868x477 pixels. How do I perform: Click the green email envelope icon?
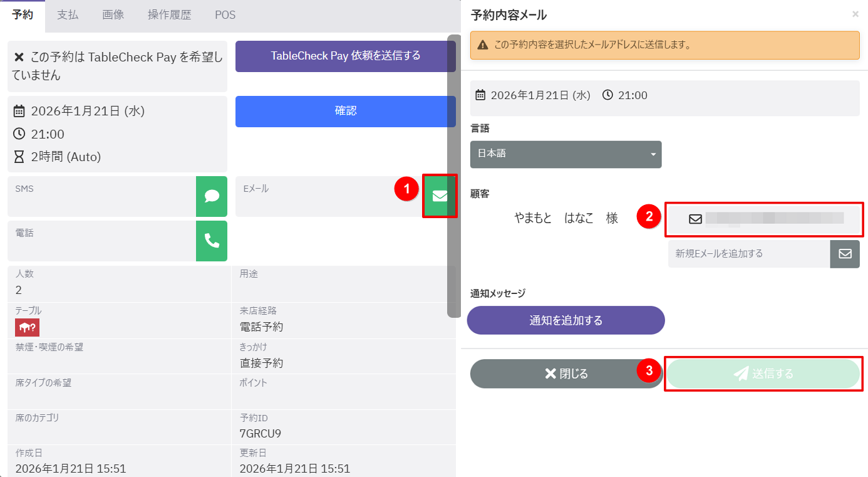(440, 196)
